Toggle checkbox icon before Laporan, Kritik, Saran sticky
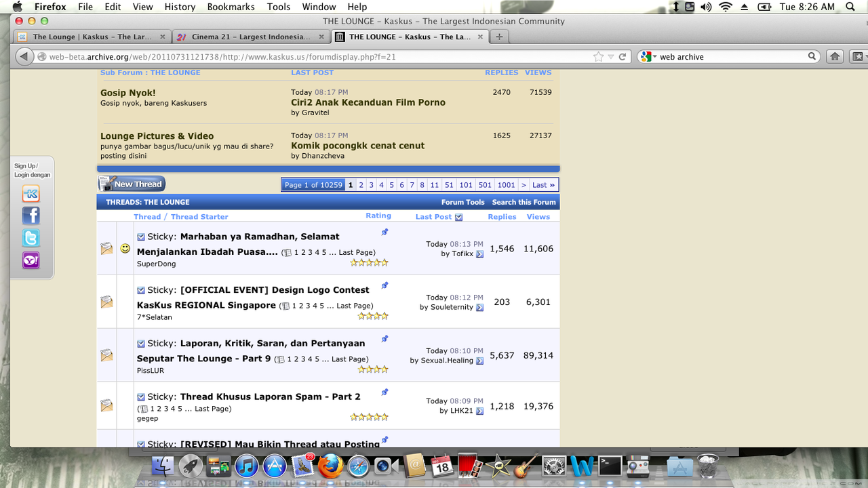The width and height of the screenshot is (868, 488). point(141,344)
